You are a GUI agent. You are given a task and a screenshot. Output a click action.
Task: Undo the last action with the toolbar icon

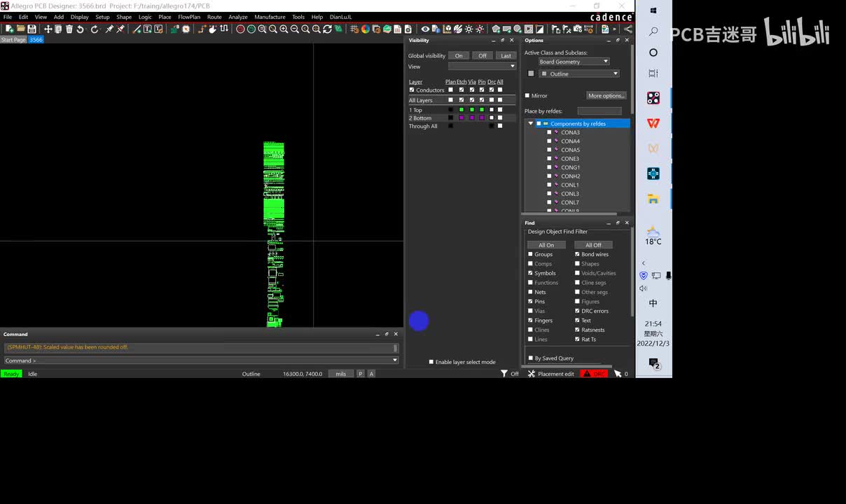[81, 29]
